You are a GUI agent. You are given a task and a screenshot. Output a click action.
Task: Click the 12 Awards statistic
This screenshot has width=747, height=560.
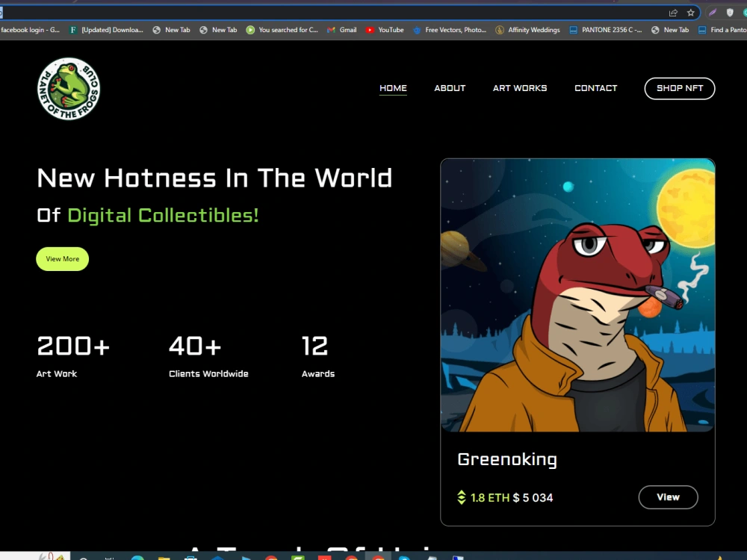[x=317, y=356]
